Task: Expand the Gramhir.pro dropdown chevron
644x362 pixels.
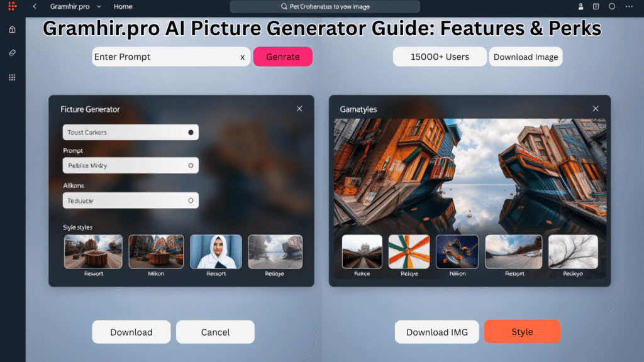Action: click(x=99, y=6)
